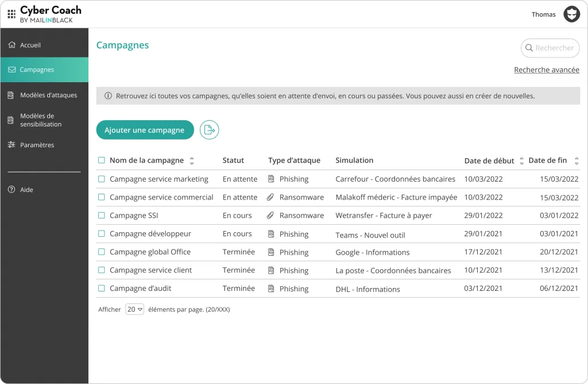Screen dimensions: 588x384
Task: Click the paperclip Ransomware icon for Campagne SSI
Action: point(271,216)
